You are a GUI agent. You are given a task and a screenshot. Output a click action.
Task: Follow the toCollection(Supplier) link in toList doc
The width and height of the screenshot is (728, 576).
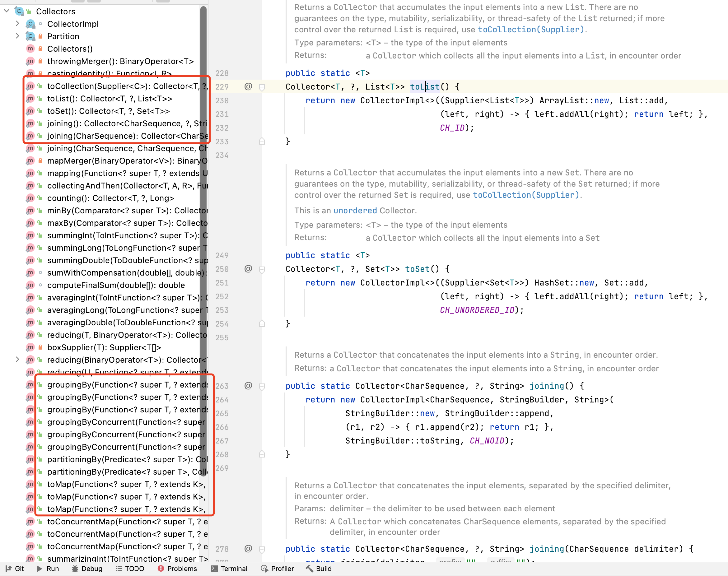click(531, 30)
